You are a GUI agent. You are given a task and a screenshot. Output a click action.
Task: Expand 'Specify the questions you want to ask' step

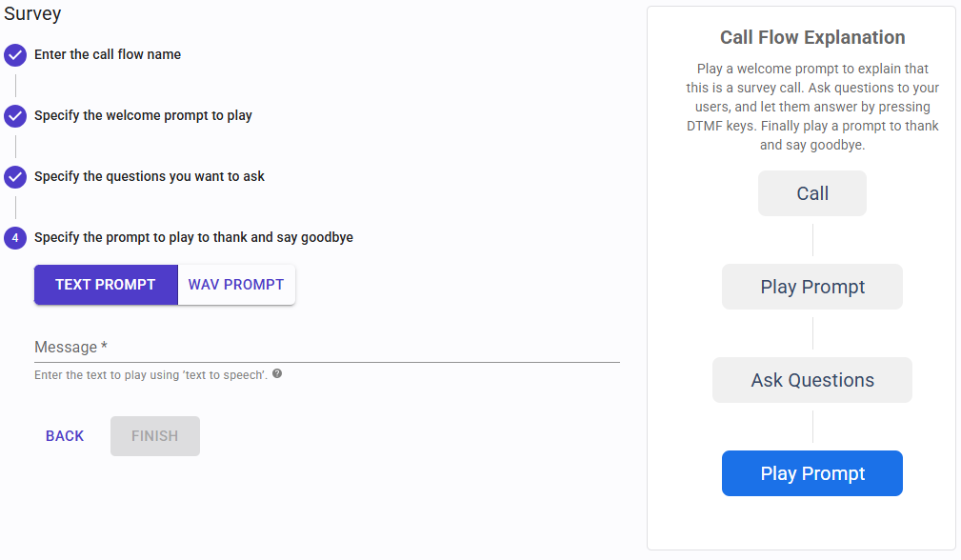point(150,177)
